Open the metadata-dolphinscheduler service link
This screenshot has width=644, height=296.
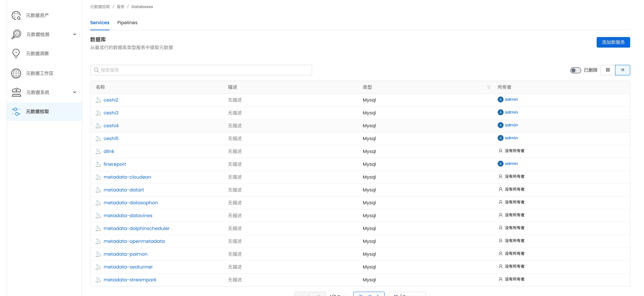pyautogui.click(x=136, y=229)
